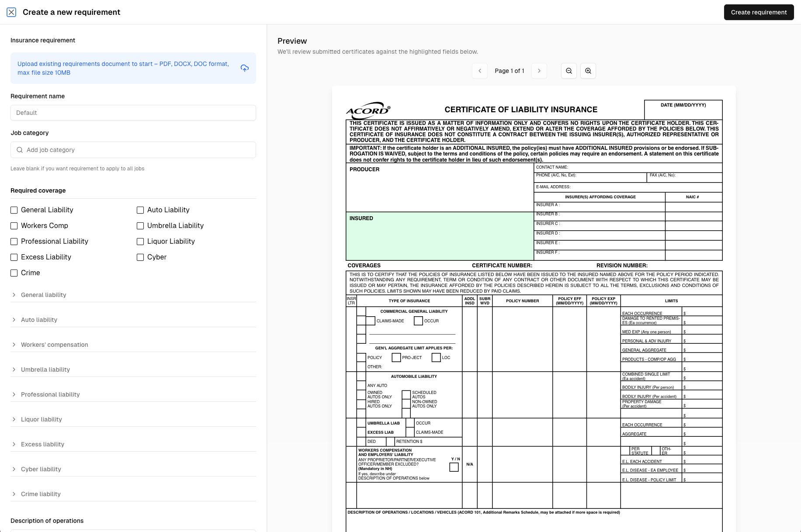Check the General Liability coverage box
The height and width of the screenshot is (532, 801).
[x=14, y=210]
